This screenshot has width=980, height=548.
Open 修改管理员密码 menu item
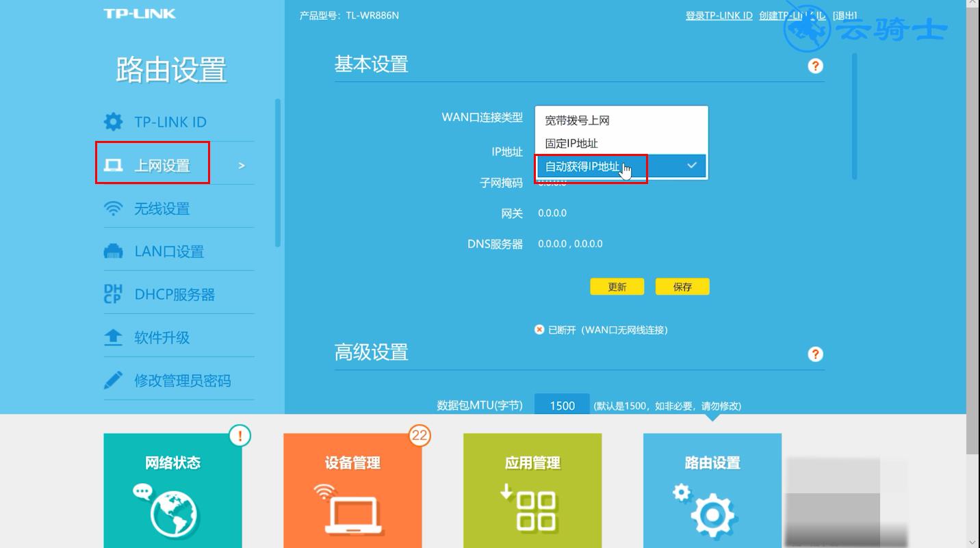179,380
